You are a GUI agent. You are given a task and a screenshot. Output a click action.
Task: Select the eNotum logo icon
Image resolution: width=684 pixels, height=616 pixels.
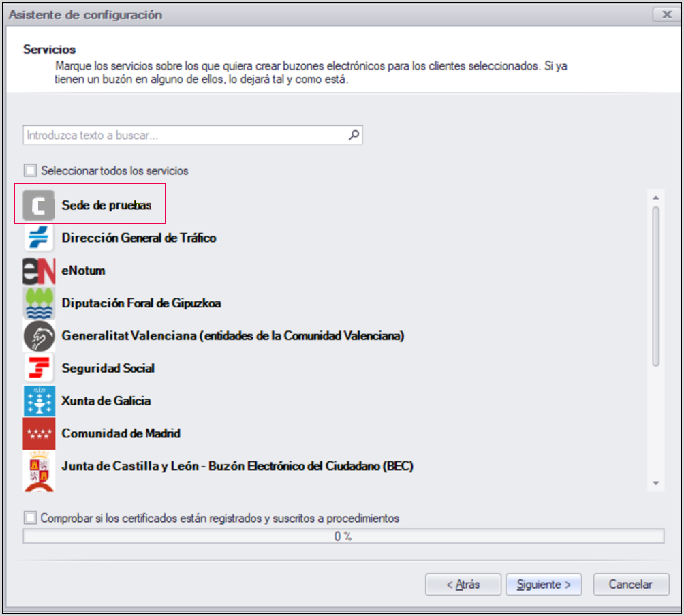tap(39, 271)
